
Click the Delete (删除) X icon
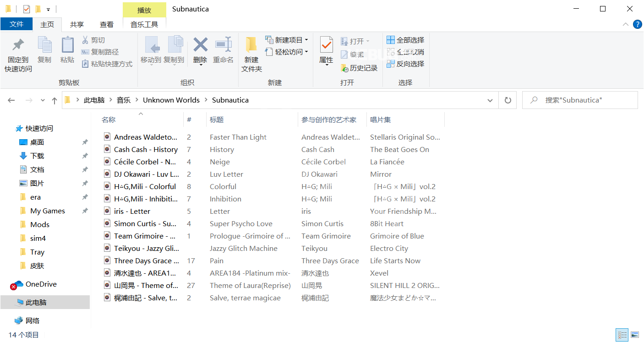click(x=200, y=45)
